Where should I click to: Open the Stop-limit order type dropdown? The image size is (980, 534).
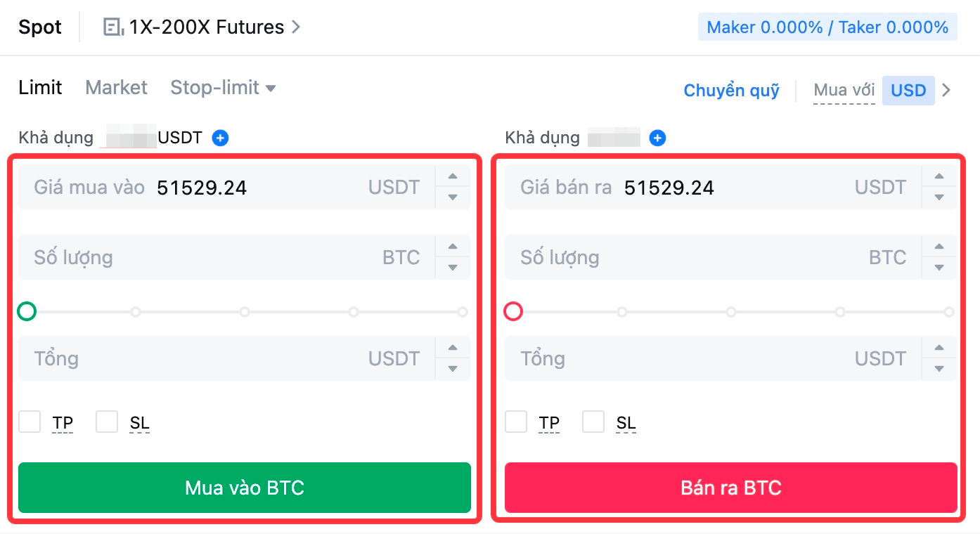tap(223, 88)
